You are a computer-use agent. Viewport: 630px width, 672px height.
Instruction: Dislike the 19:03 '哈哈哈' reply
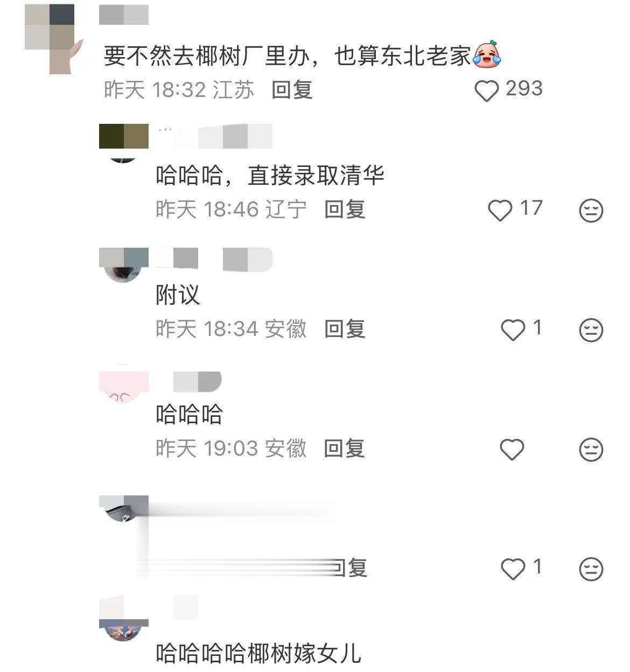tap(591, 449)
